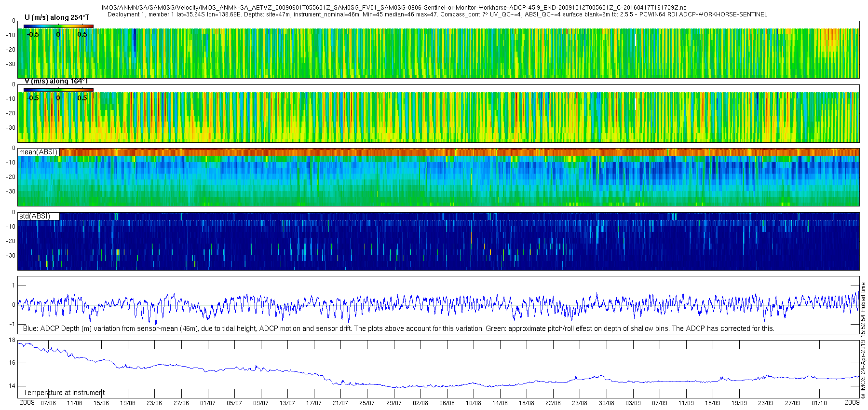Image resolution: width=868 pixels, height=410 pixels.
Task: Click the 'mean(ABSI)' panel label
Action: click(38, 152)
